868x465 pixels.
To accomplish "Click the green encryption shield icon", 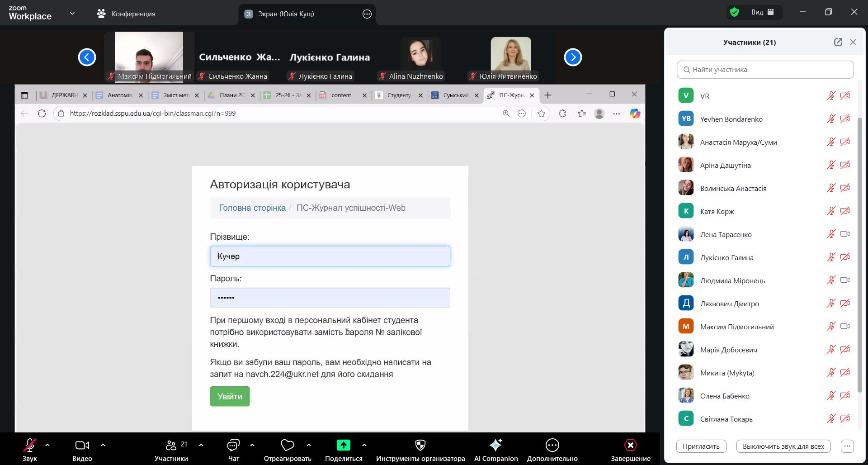I will pyautogui.click(x=735, y=12).
